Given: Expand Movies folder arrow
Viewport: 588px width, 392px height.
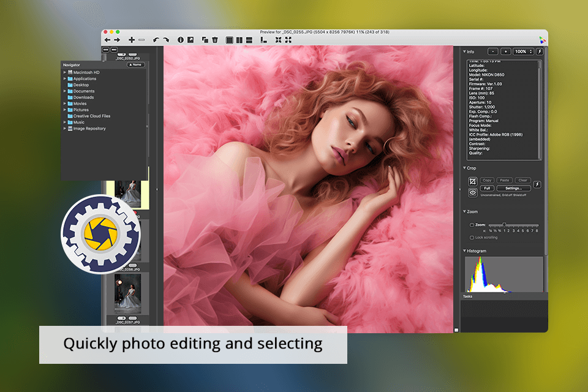Looking at the screenshot, I should tap(64, 103).
